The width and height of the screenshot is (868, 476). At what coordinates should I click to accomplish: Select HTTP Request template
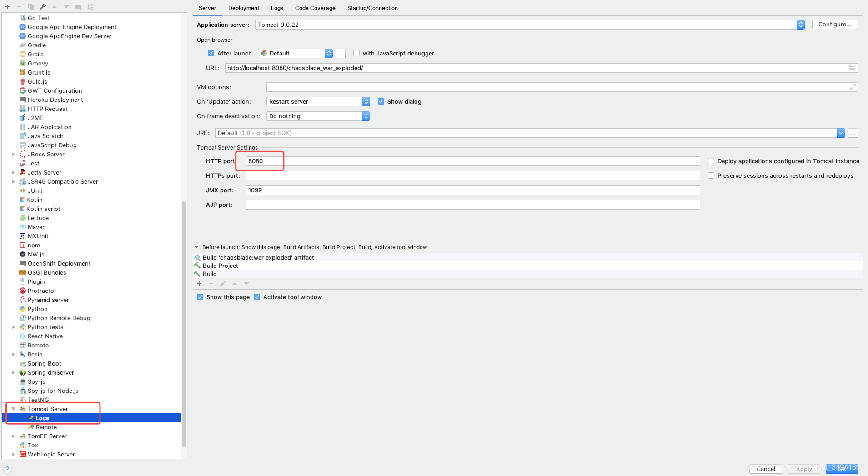pyautogui.click(x=47, y=109)
